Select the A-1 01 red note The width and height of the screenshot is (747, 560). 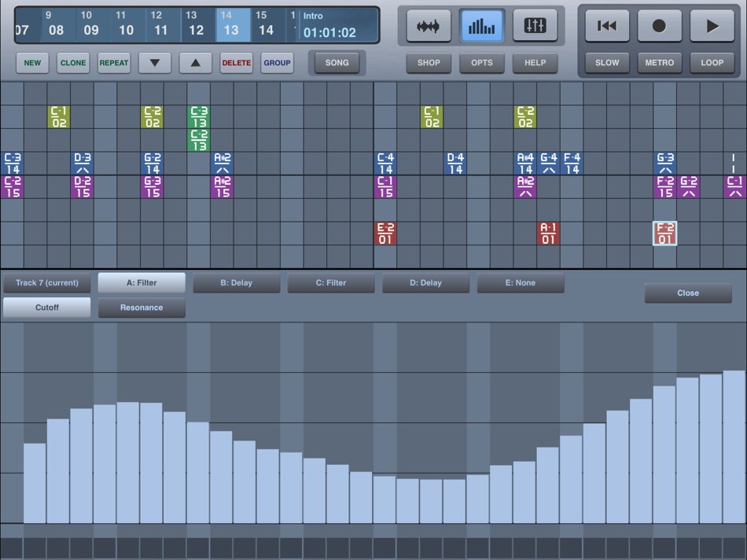pos(548,234)
